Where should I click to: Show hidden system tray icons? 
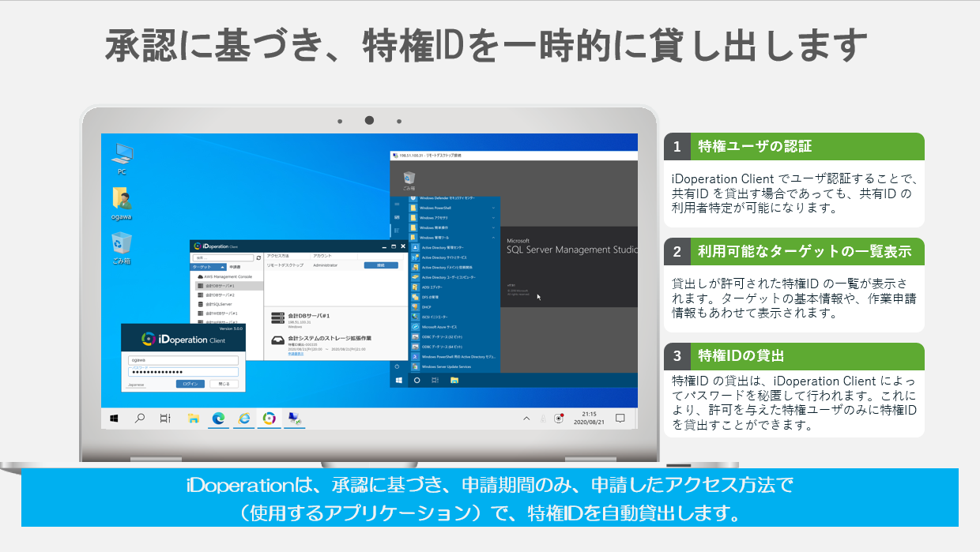point(527,418)
